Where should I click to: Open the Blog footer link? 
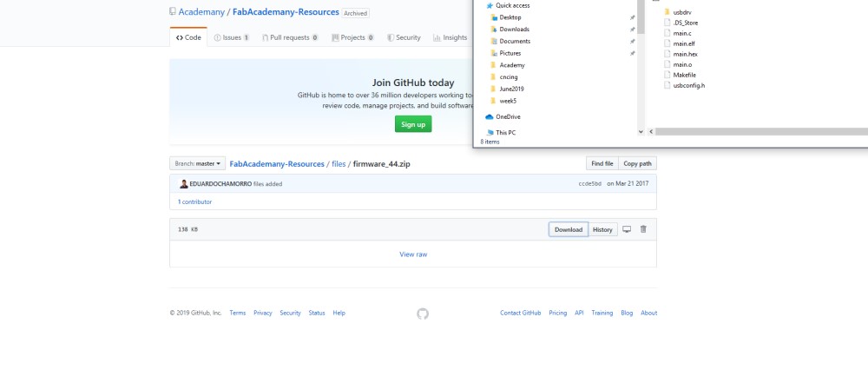click(x=627, y=314)
